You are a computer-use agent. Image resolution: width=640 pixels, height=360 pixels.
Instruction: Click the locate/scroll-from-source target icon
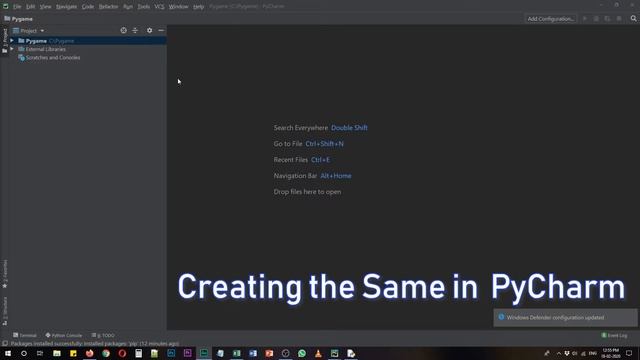tap(123, 30)
